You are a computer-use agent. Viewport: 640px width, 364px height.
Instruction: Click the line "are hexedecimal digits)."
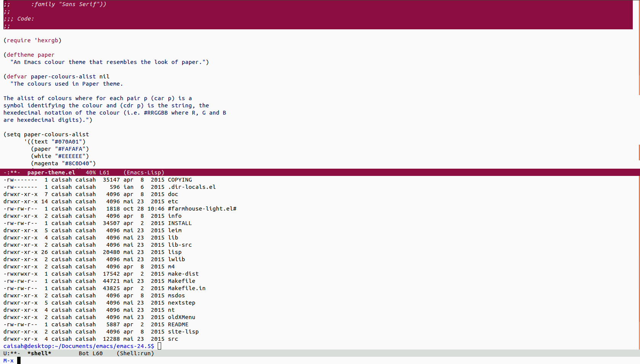[x=48, y=120]
